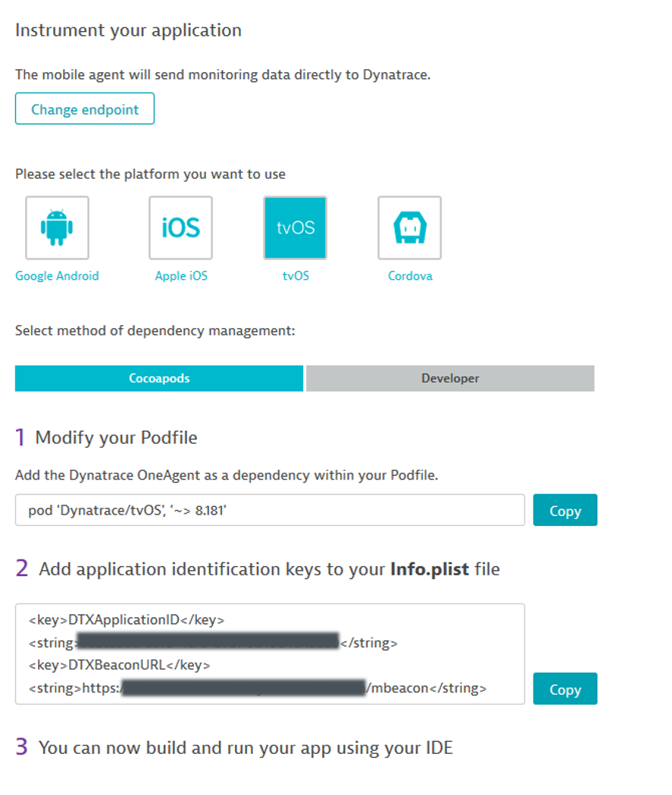672x795 pixels.
Task: Open the Google Android text link
Action: click(x=57, y=276)
